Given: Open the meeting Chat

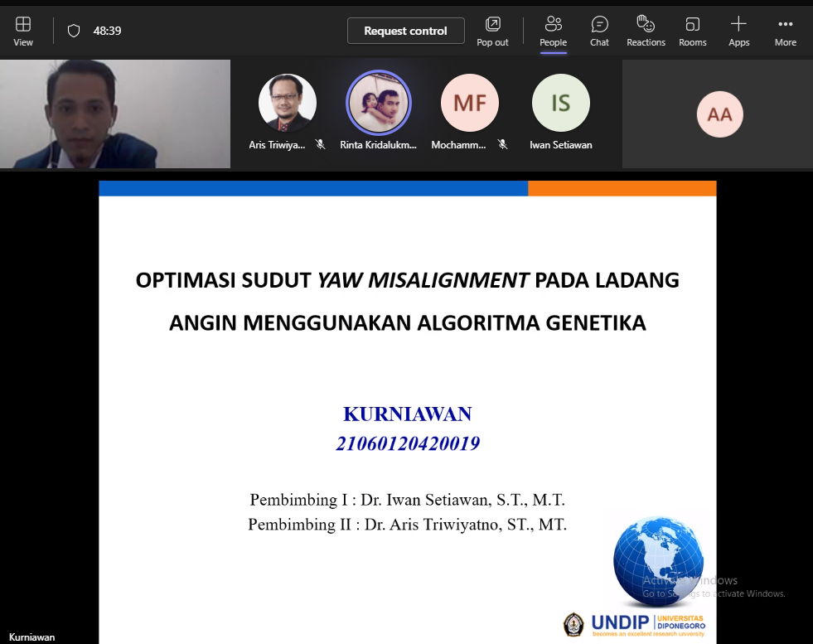Looking at the screenshot, I should click(x=599, y=31).
